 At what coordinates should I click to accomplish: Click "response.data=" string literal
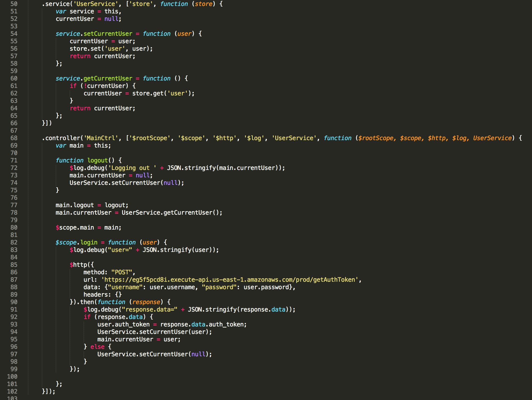pos(149,310)
